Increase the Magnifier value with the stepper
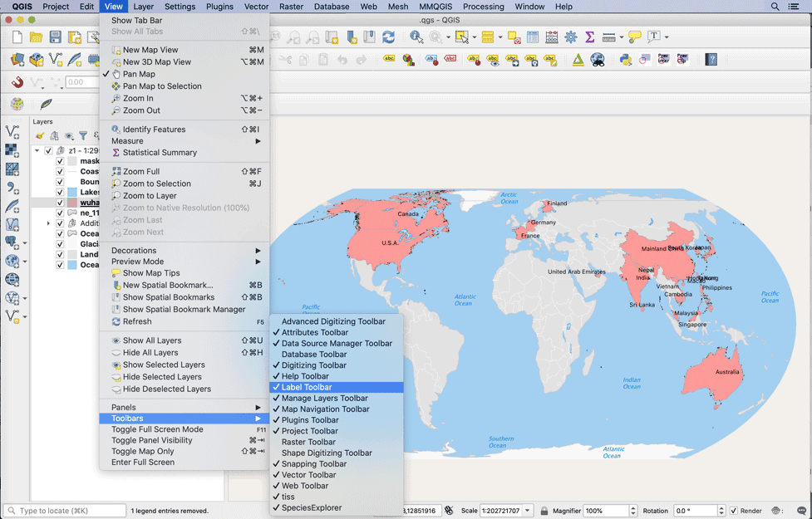 (x=632, y=508)
